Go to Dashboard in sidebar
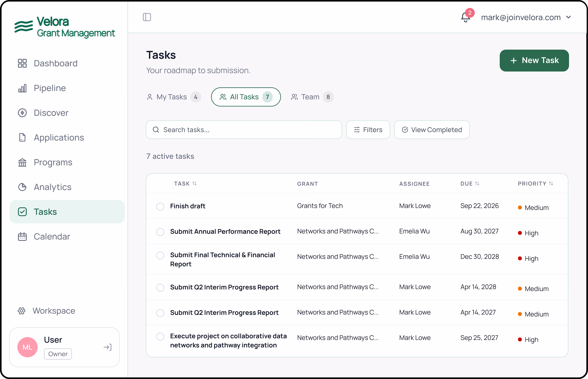The height and width of the screenshot is (379, 588). pos(67,63)
